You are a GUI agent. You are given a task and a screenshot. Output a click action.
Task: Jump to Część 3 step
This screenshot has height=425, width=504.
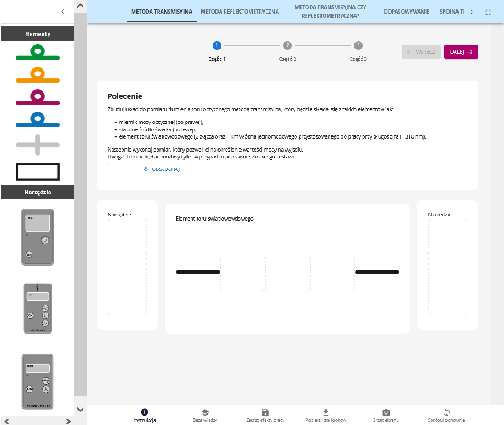[358, 46]
